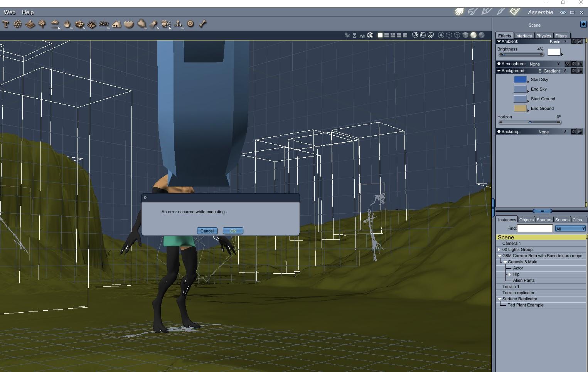Enable the Atmosphere effect circle toggle
Viewport: 588px width, 372px height.
pos(499,64)
